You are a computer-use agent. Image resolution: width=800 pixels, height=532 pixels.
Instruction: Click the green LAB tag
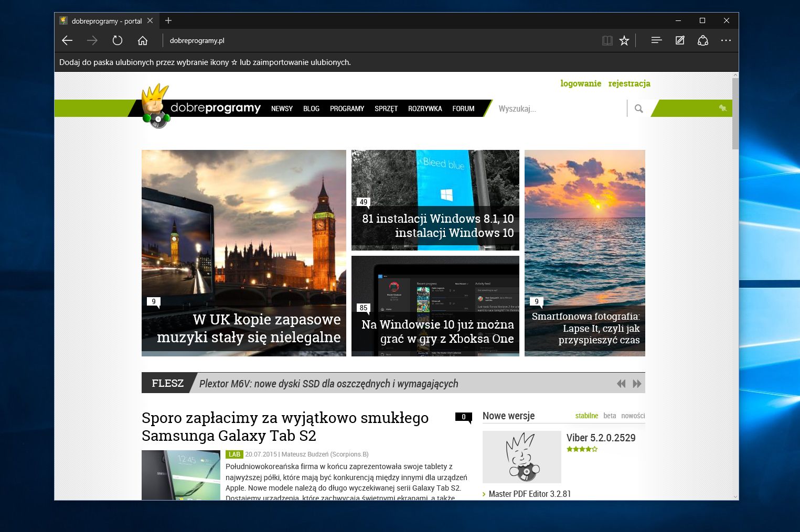pos(234,454)
